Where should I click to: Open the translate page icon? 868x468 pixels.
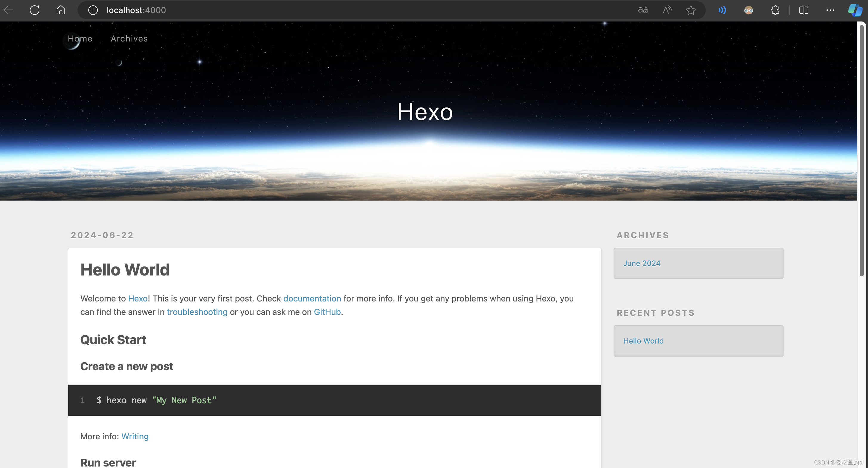(x=643, y=10)
